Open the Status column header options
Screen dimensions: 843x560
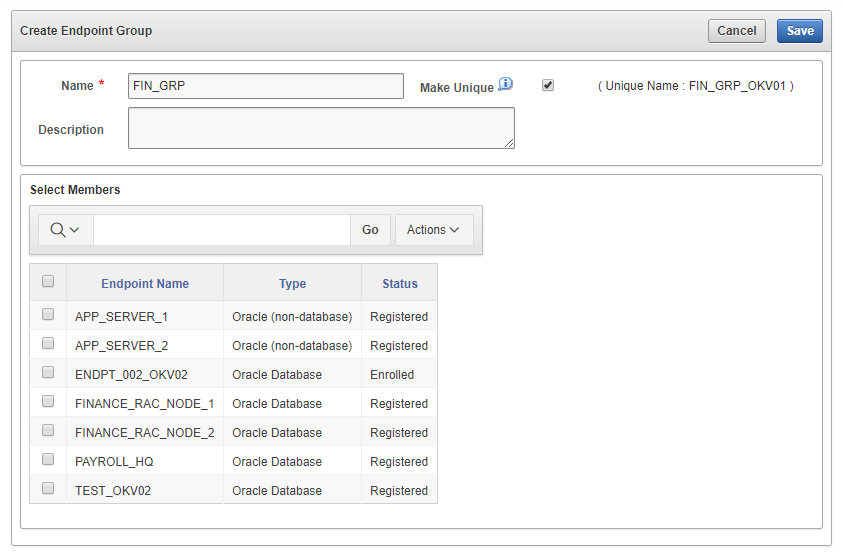coord(399,284)
